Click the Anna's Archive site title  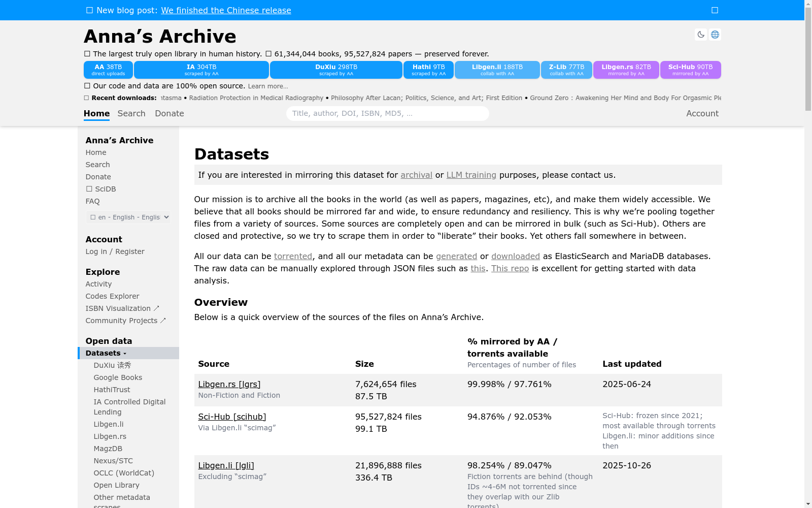tap(160, 37)
